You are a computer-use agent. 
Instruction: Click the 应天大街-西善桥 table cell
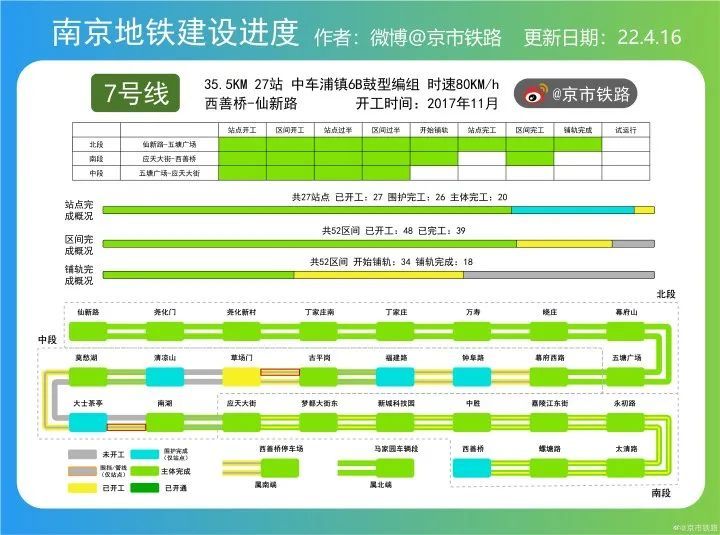pyautogui.click(x=169, y=158)
